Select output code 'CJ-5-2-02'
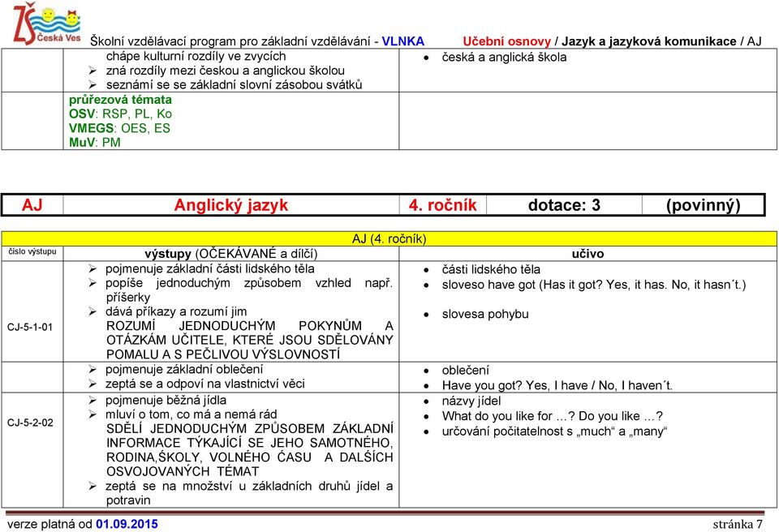Viewport: 779px width, 532px height. 30,423
